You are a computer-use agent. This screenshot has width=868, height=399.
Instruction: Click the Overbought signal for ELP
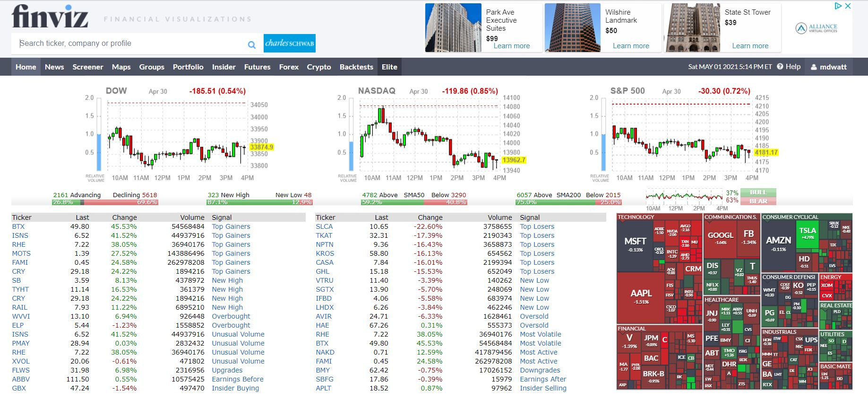[231, 325]
